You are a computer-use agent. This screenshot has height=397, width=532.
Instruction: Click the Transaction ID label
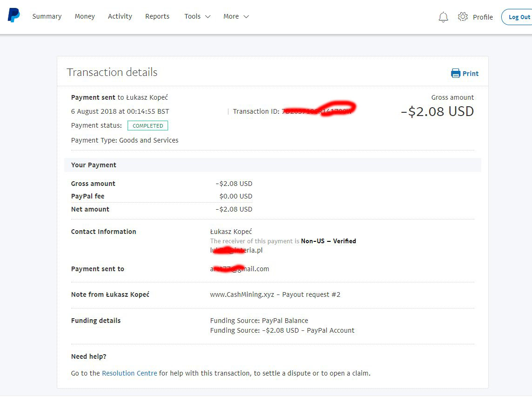click(x=256, y=111)
